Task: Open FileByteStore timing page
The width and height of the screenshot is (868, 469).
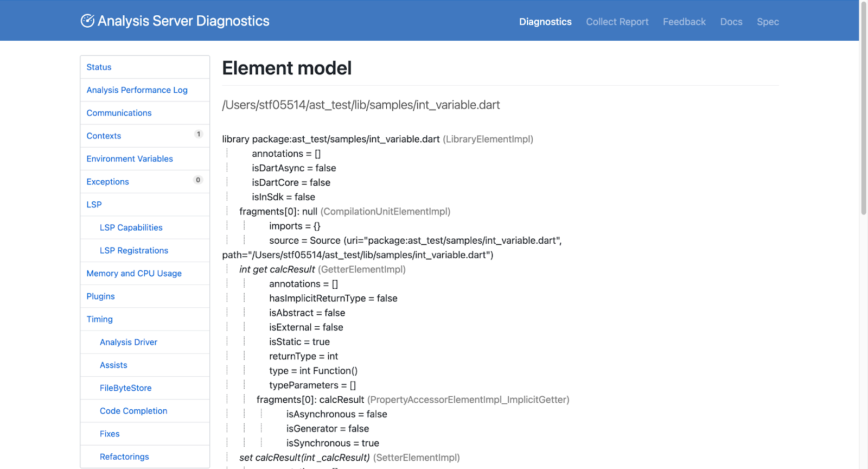Action: click(125, 388)
